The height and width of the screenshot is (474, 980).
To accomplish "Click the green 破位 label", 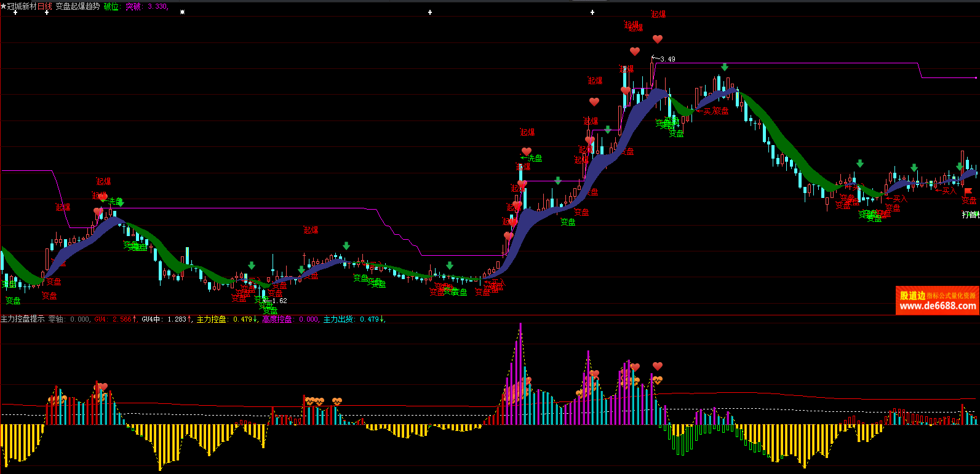I will (x=111, y=6).
